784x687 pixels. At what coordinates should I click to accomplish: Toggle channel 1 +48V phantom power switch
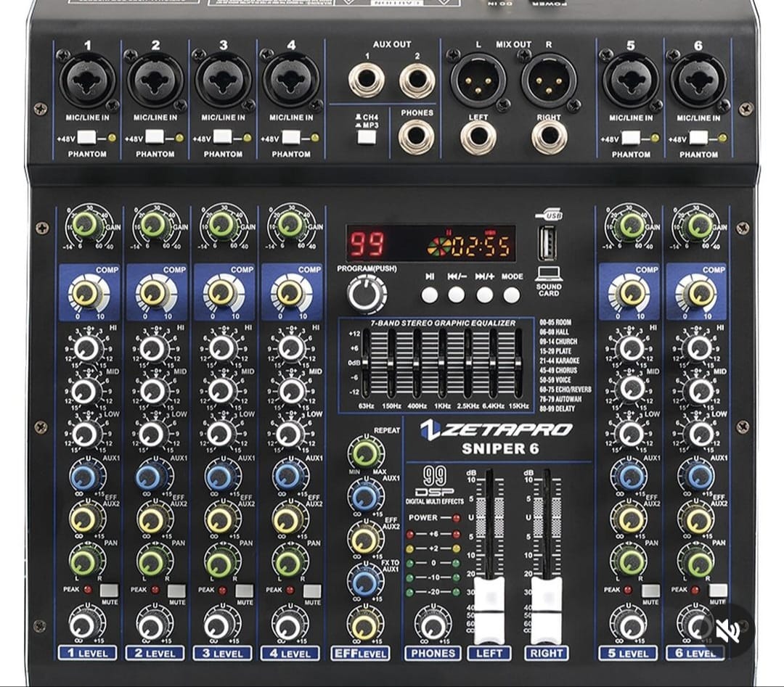coord(86,137)
